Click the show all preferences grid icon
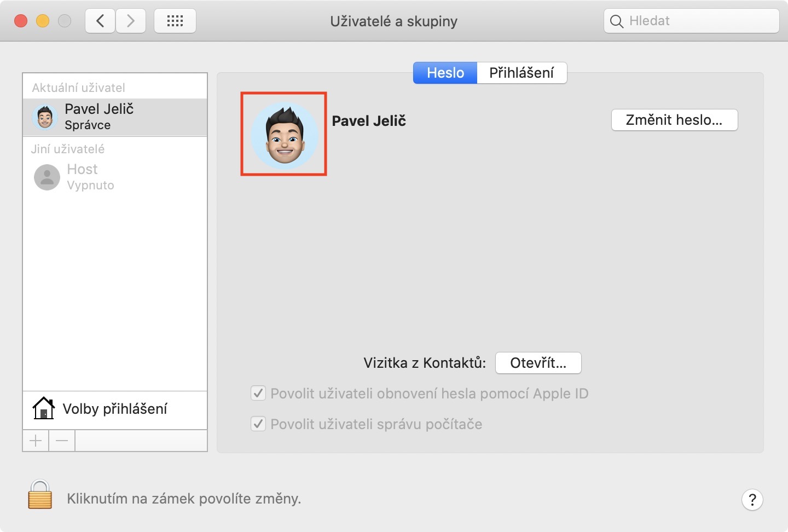This screenshot has height=532, width=788. pos(175,21)
